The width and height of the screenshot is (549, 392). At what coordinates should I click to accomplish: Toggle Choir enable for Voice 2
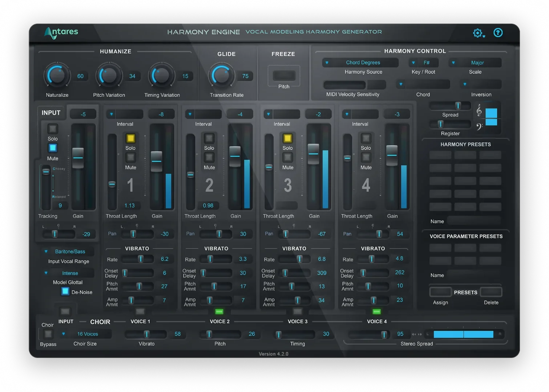[x=219, y=312]
